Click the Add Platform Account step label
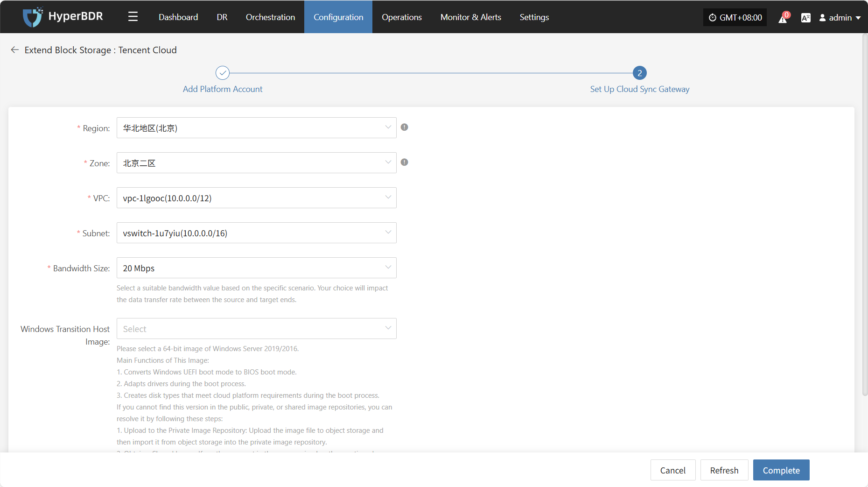868x487 pixels. pyautogui.click(x=223, y=89)
